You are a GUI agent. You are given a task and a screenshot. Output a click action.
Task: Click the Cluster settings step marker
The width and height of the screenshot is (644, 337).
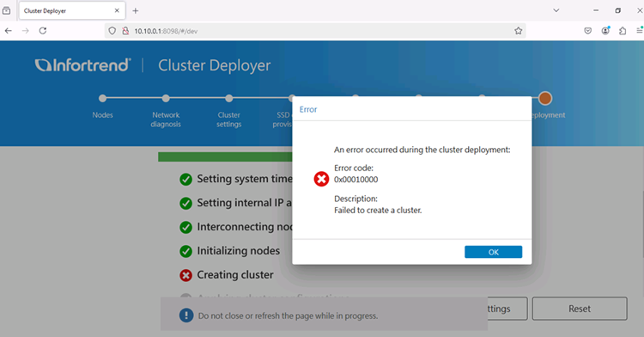228,98
